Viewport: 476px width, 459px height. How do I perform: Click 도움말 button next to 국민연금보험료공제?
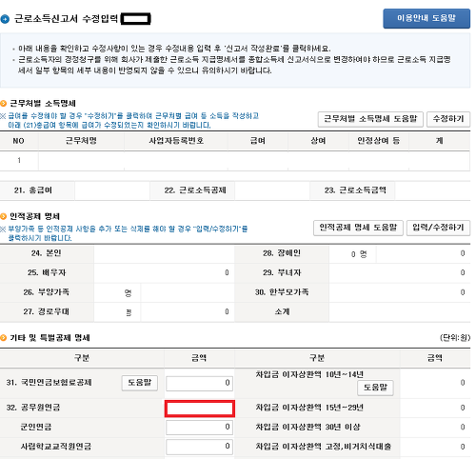coord(140,383)
